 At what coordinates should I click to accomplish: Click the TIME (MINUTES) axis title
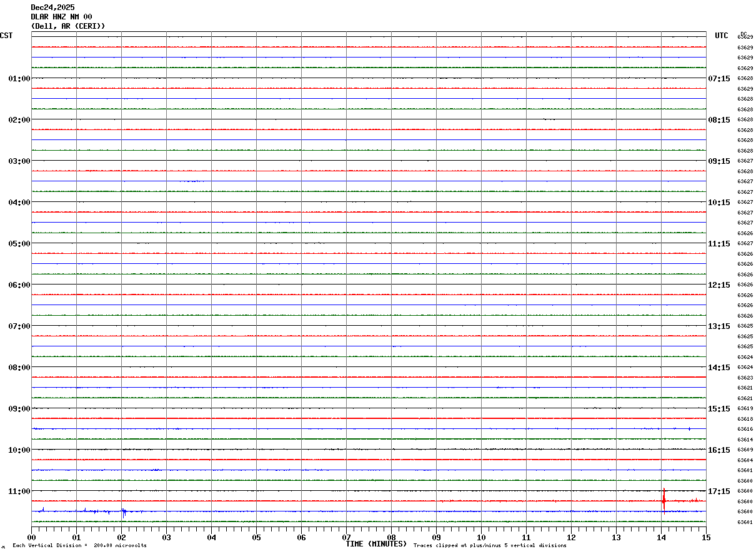click(376, 544)
